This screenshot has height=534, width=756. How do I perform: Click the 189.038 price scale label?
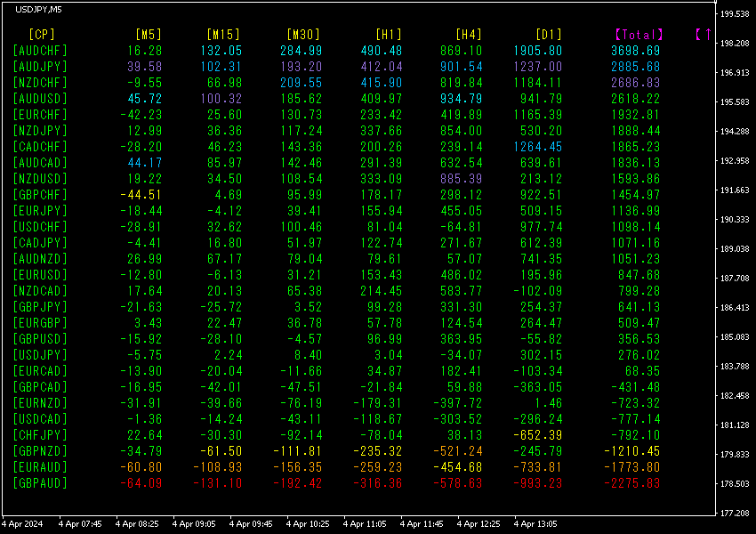click(x=735, y=249)
